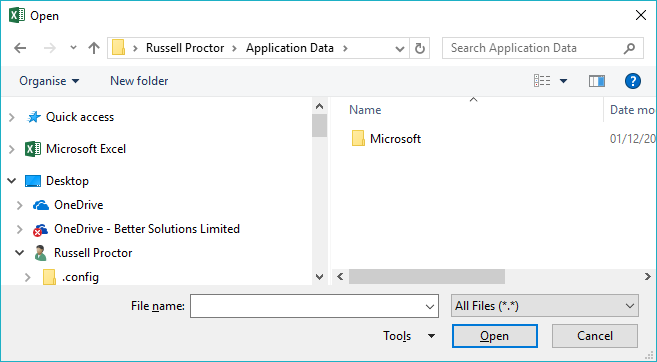
Task: Create a New folder
Action: pyautogui.click(x=139, y=81)
